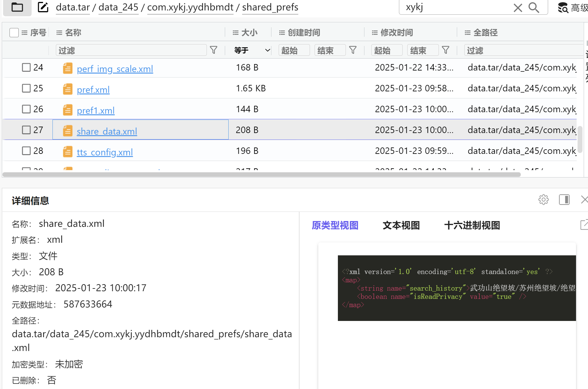588x389 pixels.
Task: Open the pref.xml file link
Action: tap(93, 90)
